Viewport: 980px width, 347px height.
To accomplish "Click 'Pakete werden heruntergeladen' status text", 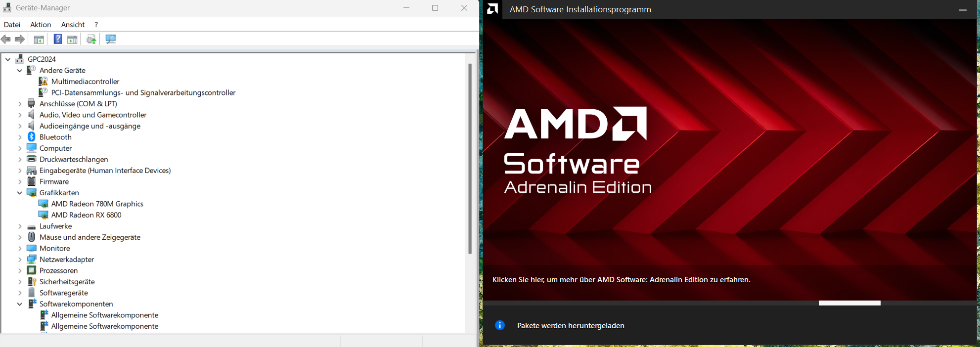I will coord(571,326).
